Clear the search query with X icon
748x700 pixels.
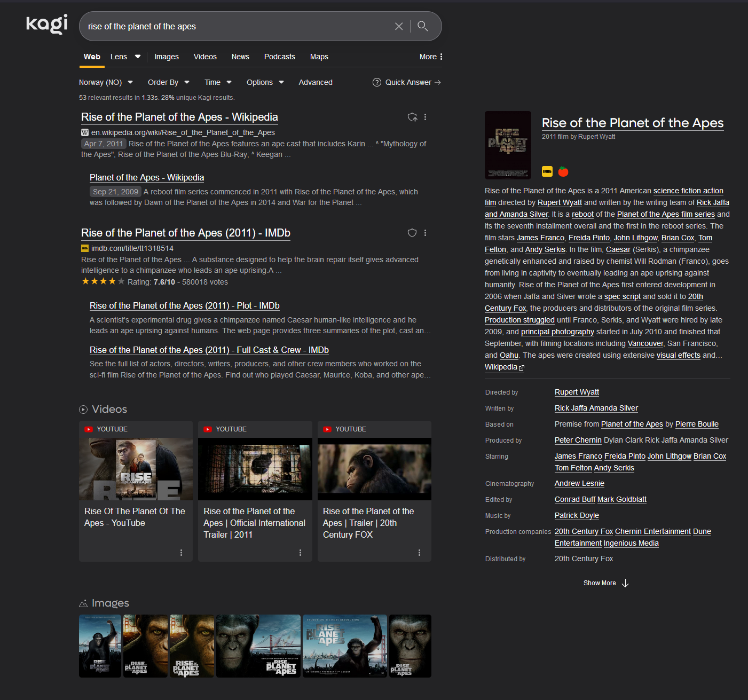[x=399, y=26]
